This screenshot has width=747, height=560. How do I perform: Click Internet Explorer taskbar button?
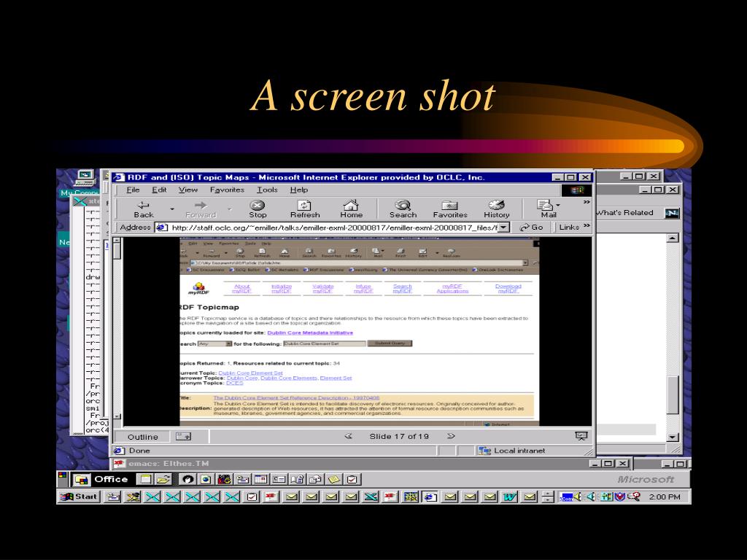430,497
